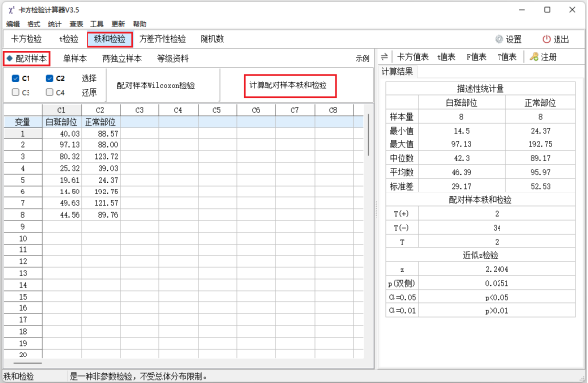Switch to the t检验 tab
Viewport: 588px width, 383px height.
[69, 39]
